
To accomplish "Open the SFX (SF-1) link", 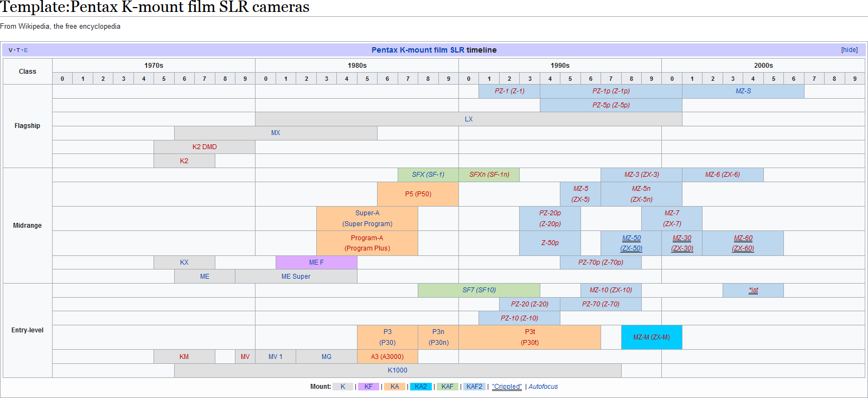I will point(428,175).
